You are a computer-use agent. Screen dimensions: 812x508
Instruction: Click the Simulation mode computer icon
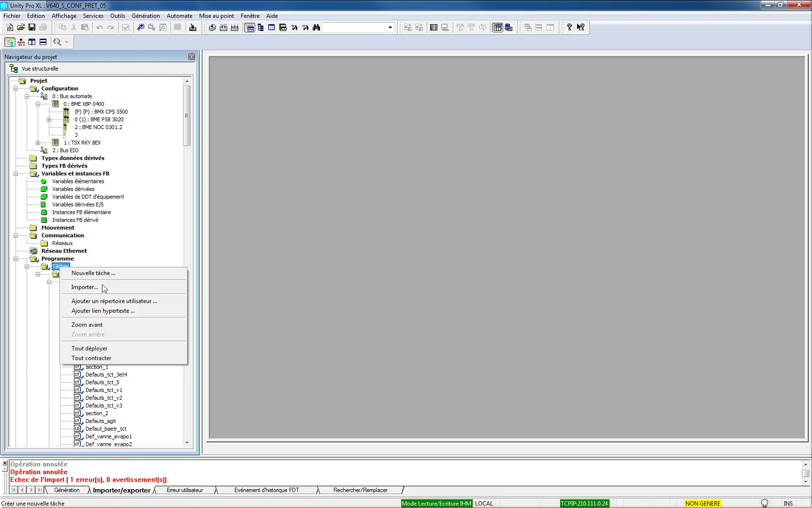pyautogui.click(x=508, y=28)
